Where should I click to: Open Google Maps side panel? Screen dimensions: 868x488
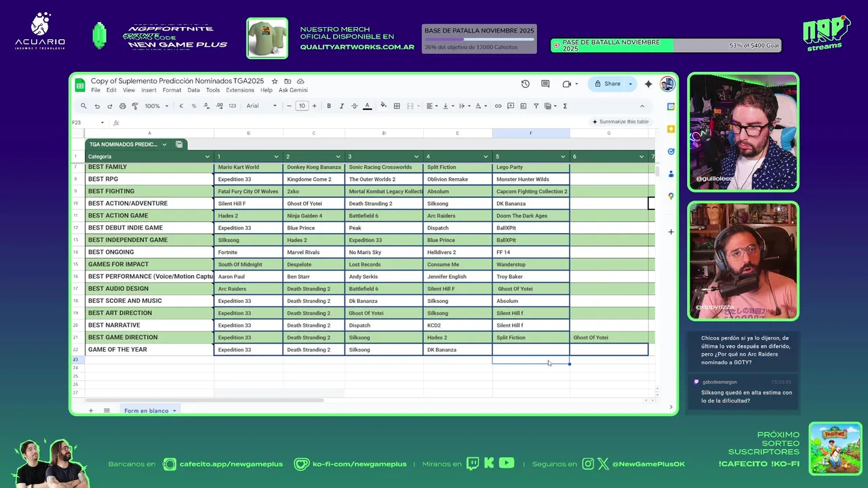pos(671,196)
